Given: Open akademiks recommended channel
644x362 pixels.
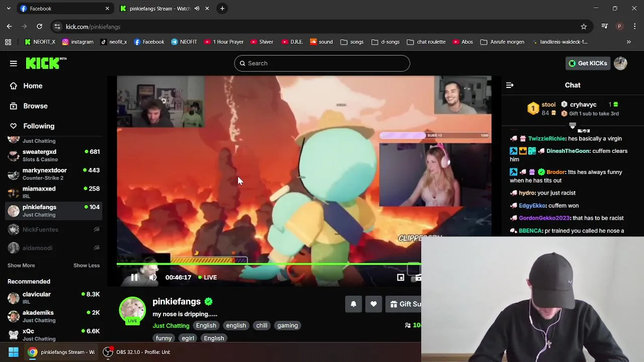Looking at the screenshot, I should point(54,317).
